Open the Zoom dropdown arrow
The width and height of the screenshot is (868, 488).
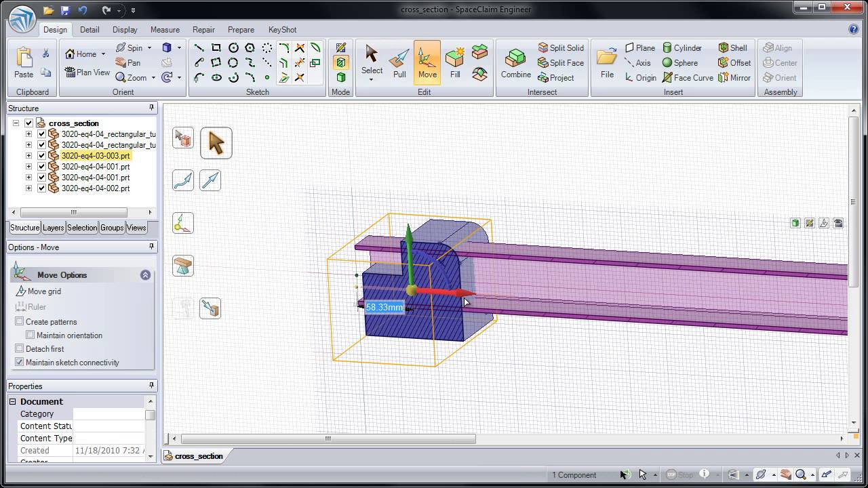pos(153,77)
